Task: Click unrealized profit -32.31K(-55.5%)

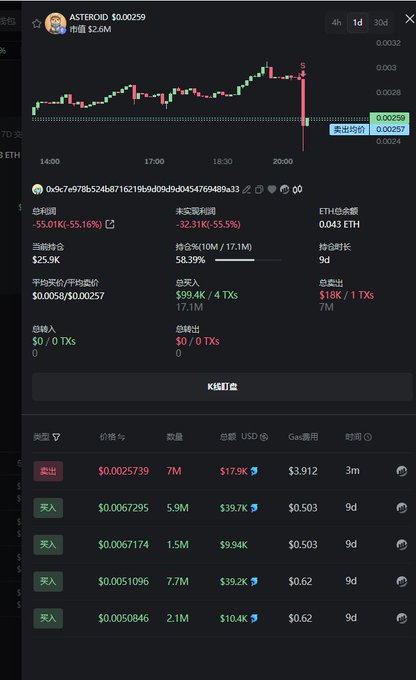Action: (208, 225)
